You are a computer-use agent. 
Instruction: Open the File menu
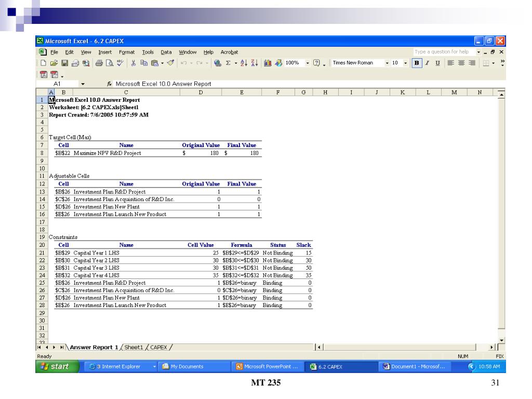click(54, 52)
